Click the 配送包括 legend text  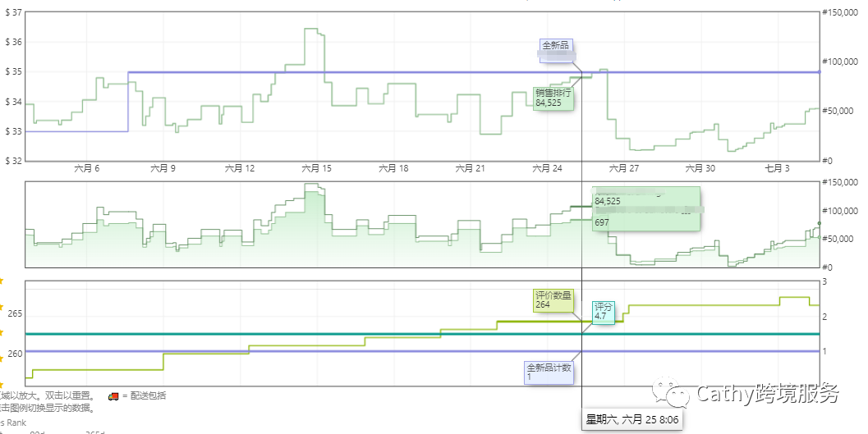tap(148, 396)
